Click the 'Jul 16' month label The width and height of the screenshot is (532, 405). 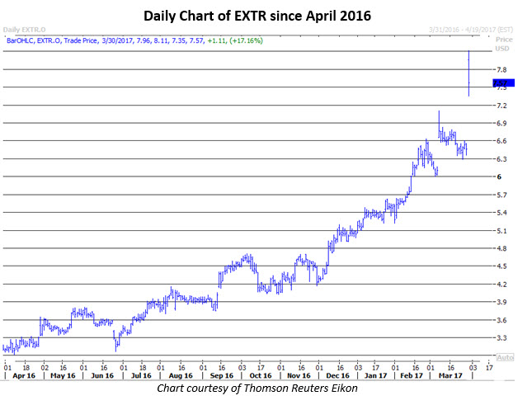tap(141, 376)
